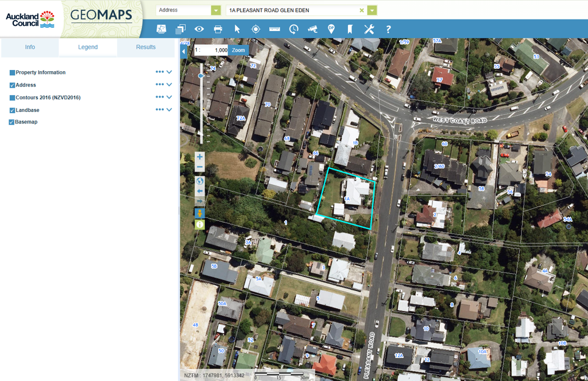The height and width of the screenshot is (381, 588).
Task: Open the Address search type dropdown
Action: point(216,10)
